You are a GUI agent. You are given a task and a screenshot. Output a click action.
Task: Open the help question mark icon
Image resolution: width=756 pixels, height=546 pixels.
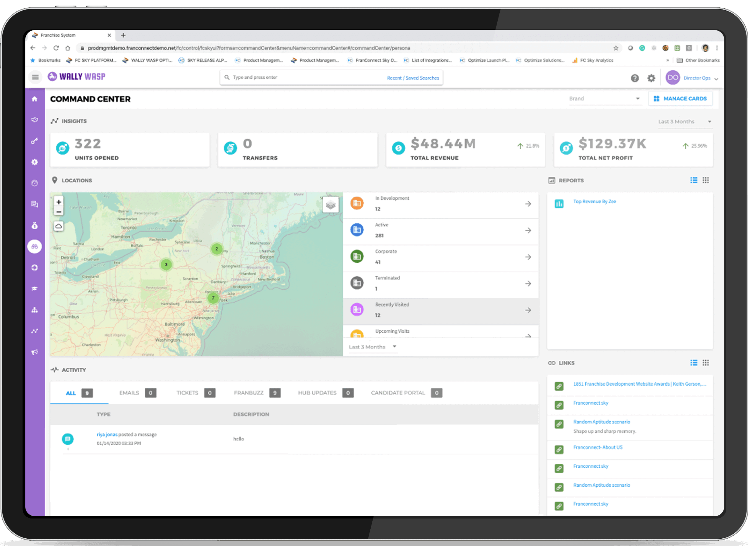click(x=635, y=78)
